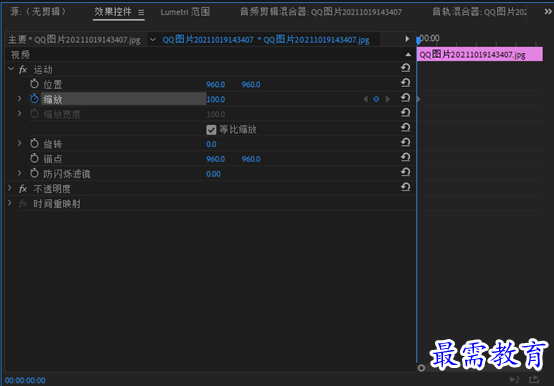
Task: Click the 缩放 keyframe marker in timeline
Action: point(418,99)
